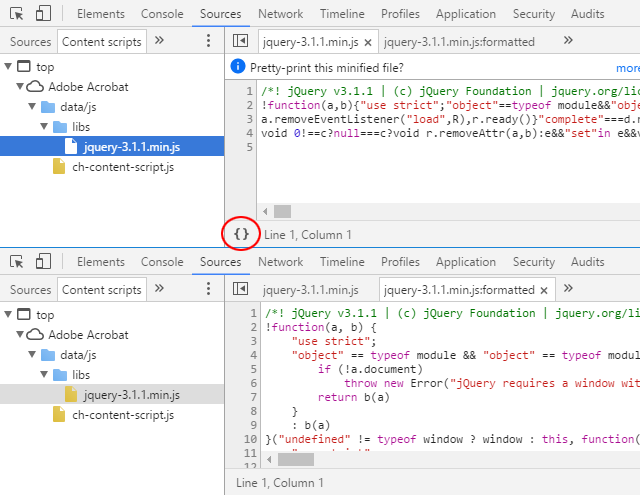The width and height of the screenshot is (640, 495).
Task: Show more navigator tabs chevron in lower panel
Action: click(159, 289)
